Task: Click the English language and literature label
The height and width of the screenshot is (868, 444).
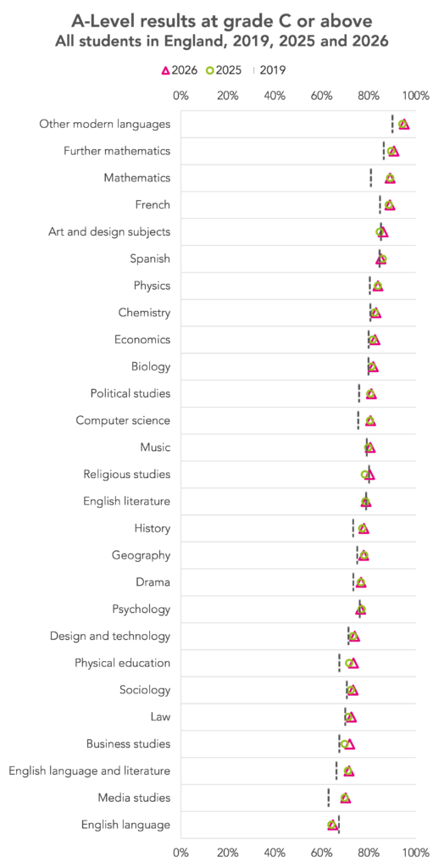Action: (x=89, y=771)
